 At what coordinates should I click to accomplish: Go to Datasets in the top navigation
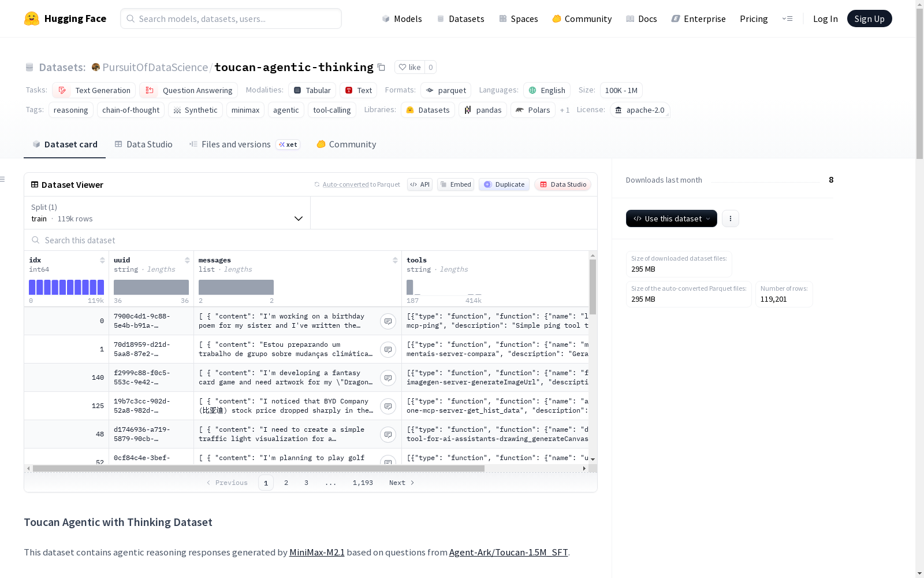tap(460, 18)
